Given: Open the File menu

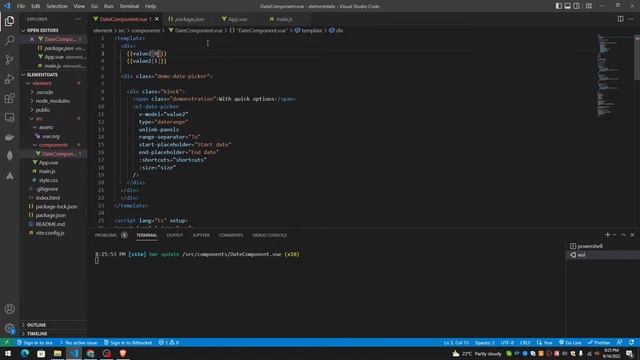Looking at the screenshot, I should tap(21, 6).
